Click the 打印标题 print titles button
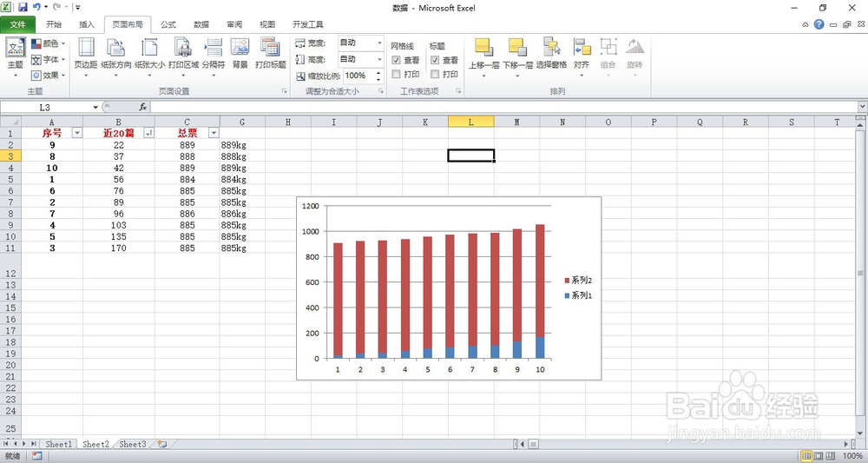This screenshot has height=463, width=868. 270,54
